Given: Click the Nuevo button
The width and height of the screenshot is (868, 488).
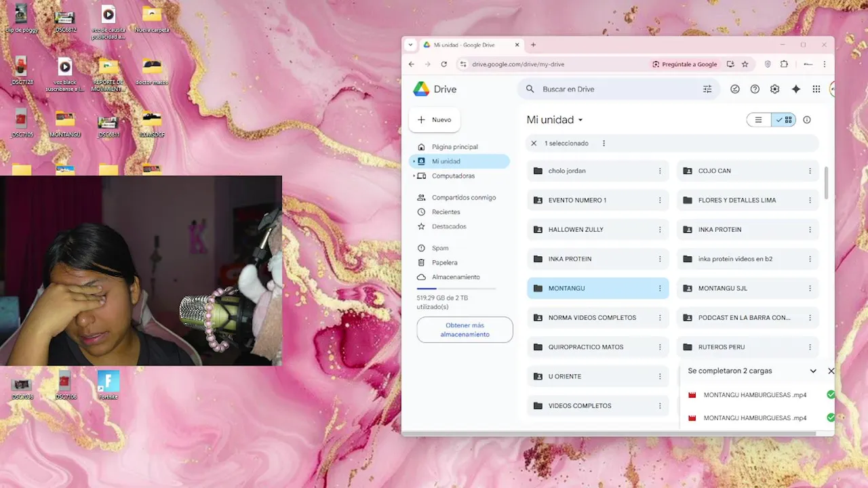Looking at the screenshot, I should (435, 120).
